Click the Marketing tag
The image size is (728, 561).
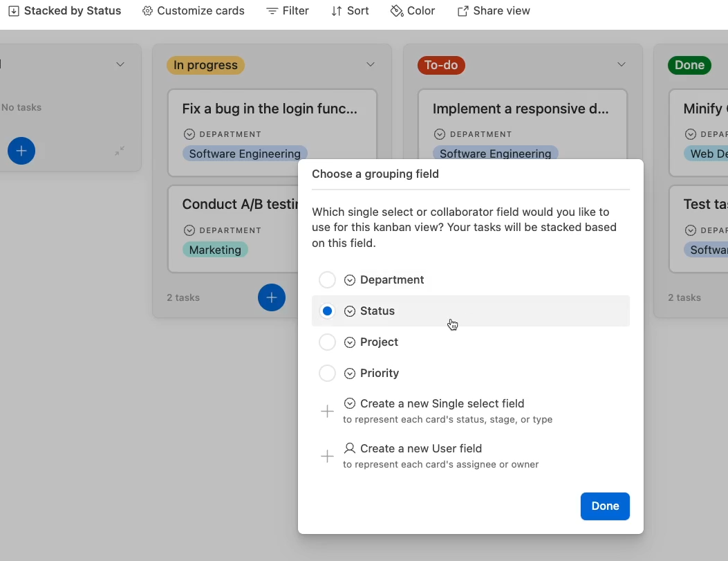coord(215,250)
